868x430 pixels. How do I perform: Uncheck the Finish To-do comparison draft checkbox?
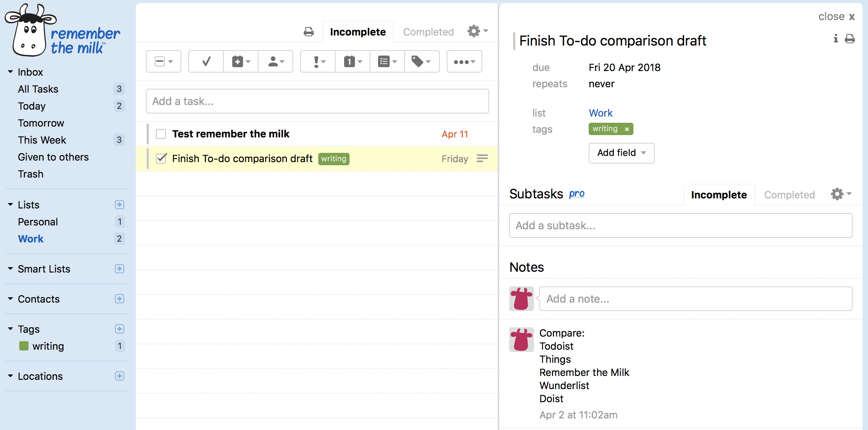(x=161, y=159)
